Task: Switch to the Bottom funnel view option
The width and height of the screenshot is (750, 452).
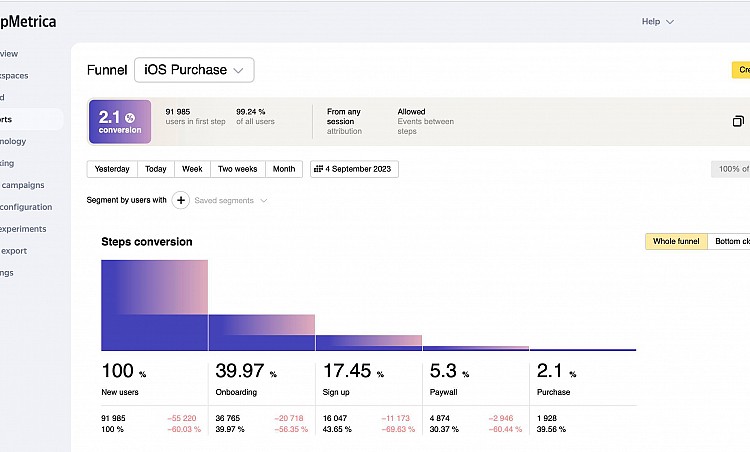Action: point(730,242)
